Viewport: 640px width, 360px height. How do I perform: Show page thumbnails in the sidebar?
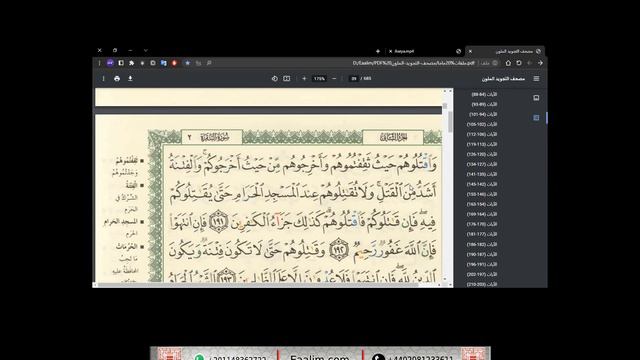536,98
